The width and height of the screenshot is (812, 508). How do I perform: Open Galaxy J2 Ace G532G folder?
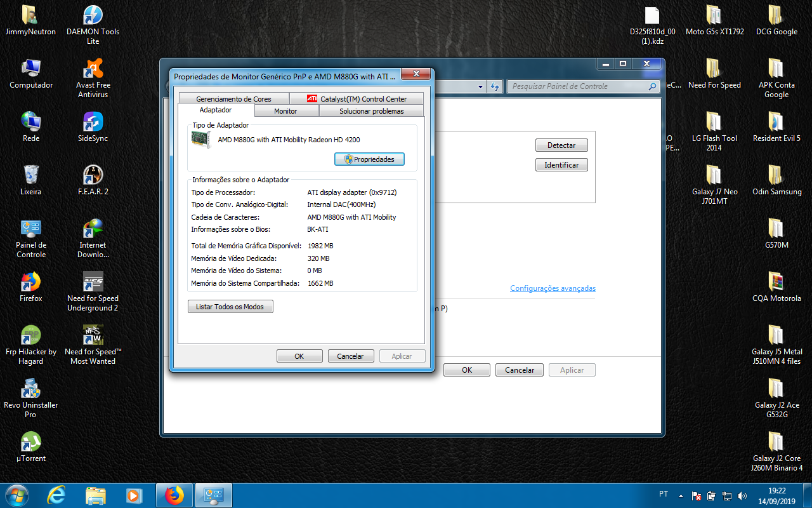[776, 398]
